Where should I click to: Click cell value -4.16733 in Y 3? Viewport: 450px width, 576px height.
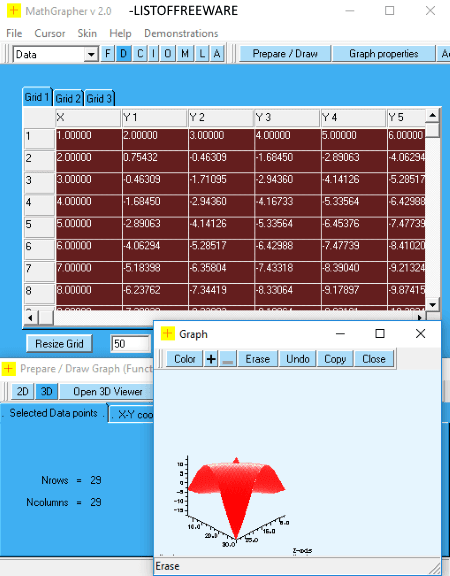click(x=287, y=205)
